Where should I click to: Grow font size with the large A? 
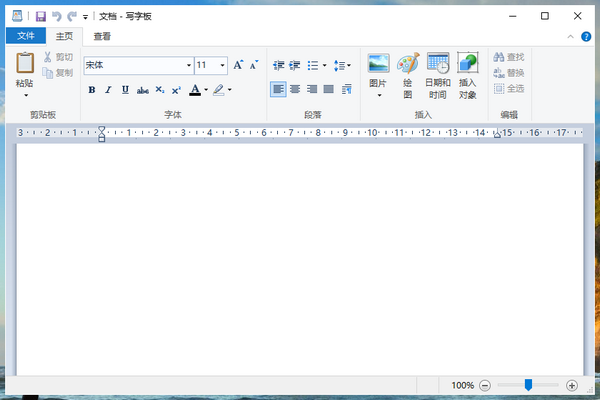(238, 65)
